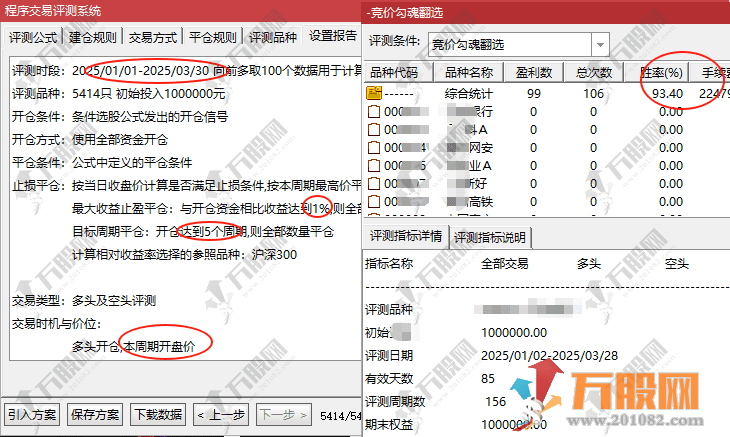The image size is (730, 437).
Task: Sort by 品种名称 column header
Action: 469,72
